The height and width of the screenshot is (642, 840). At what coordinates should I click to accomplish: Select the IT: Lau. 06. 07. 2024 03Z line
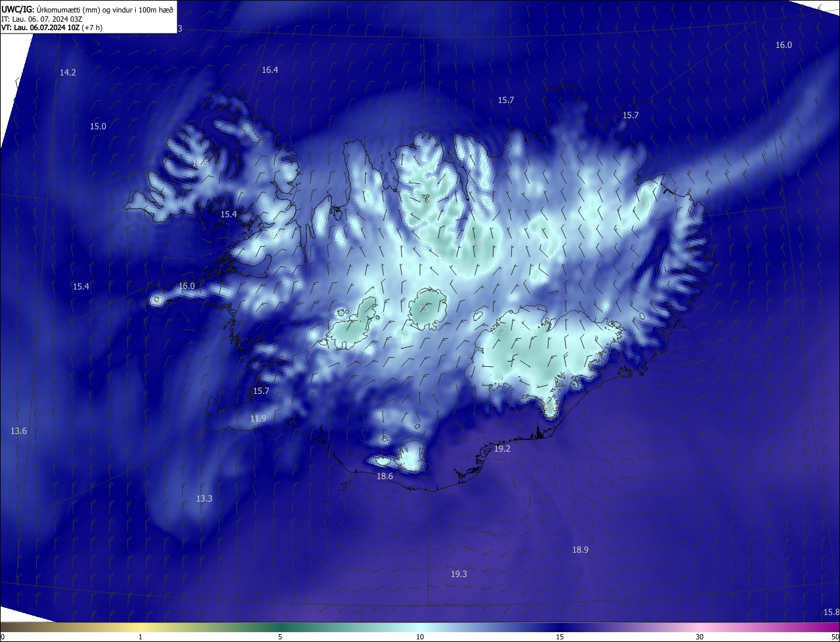[x=41, y=18]
